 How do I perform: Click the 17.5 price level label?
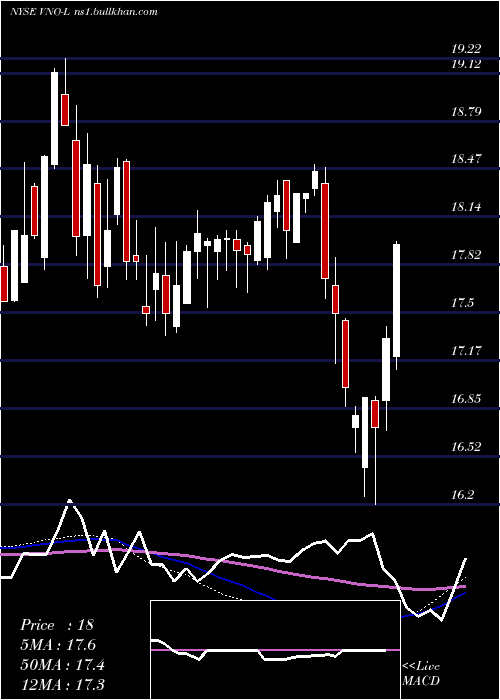[462, 304]
